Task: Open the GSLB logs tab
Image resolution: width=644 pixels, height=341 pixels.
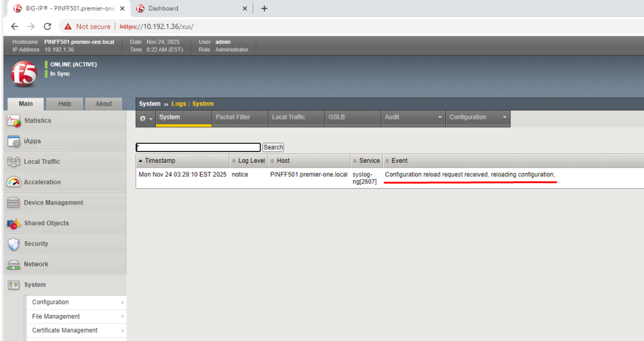Action: pos(337,117)
